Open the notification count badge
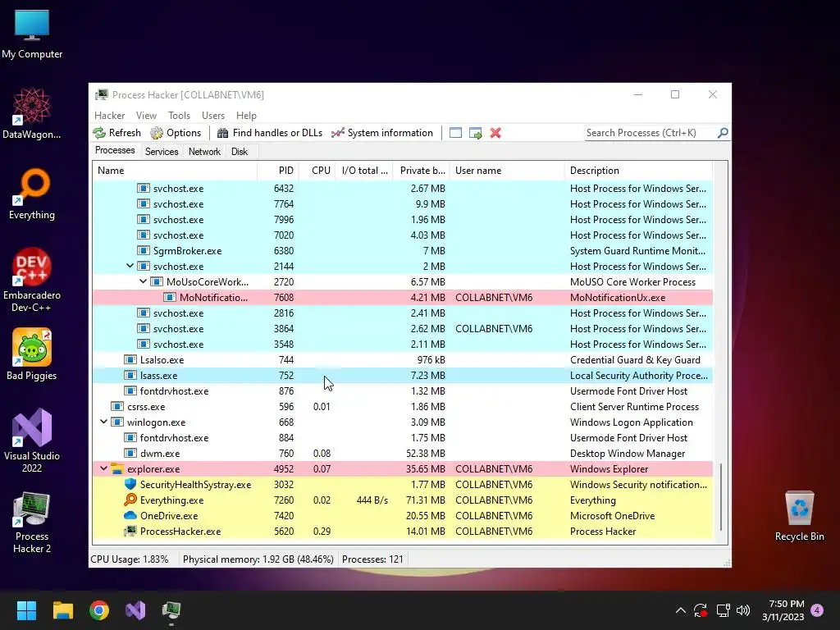Screen dimensions: 840x630 click(817, 609)
